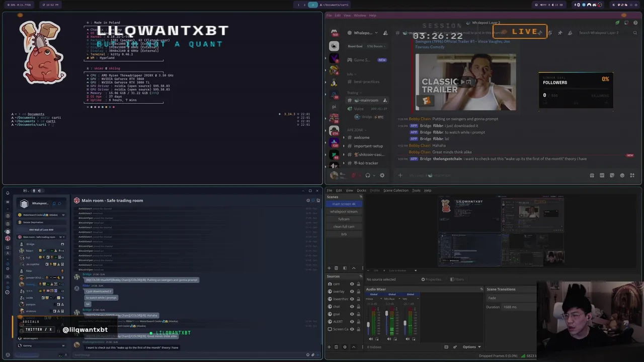Move scene up with the arrow icon

pos(353,268)
